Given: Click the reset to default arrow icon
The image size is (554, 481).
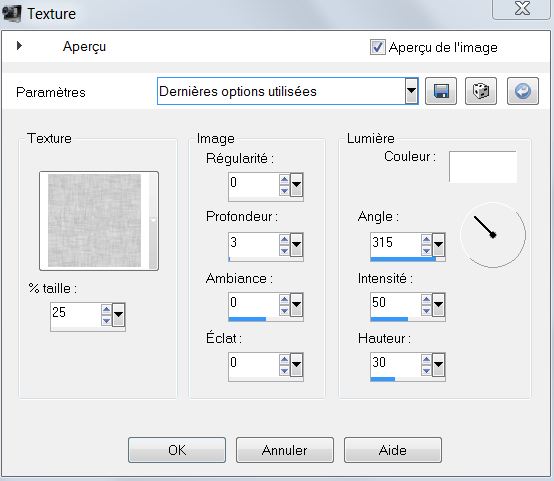Looking at the screenshot, I should [x=523, y=91].
